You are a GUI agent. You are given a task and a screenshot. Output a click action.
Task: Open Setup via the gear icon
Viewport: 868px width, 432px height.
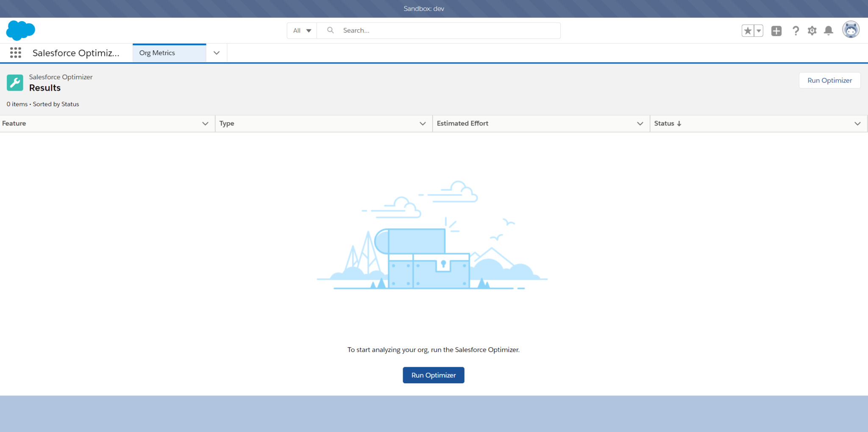812,31
